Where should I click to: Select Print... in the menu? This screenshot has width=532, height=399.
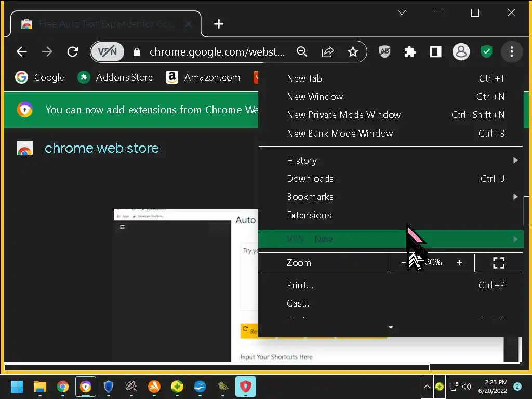click(x=391, y=285)
